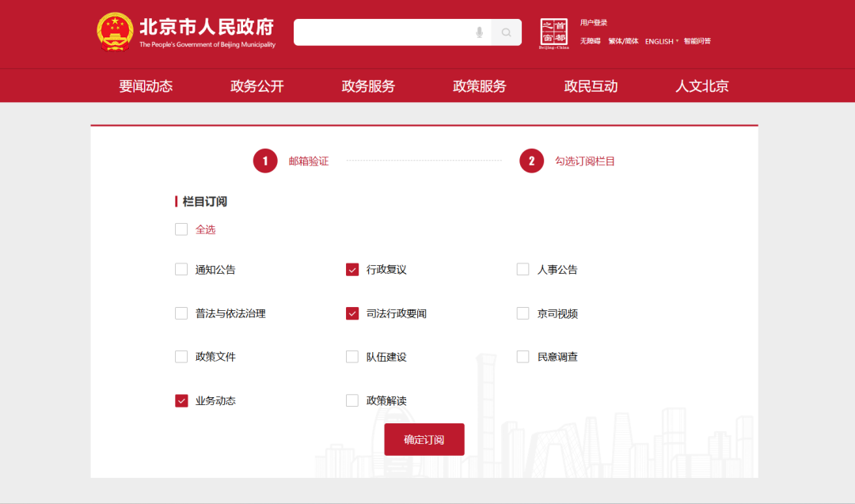This screenshot has height=504, width=855.
Task: Open the 用户登录 login link
Action: coord(594,23)
